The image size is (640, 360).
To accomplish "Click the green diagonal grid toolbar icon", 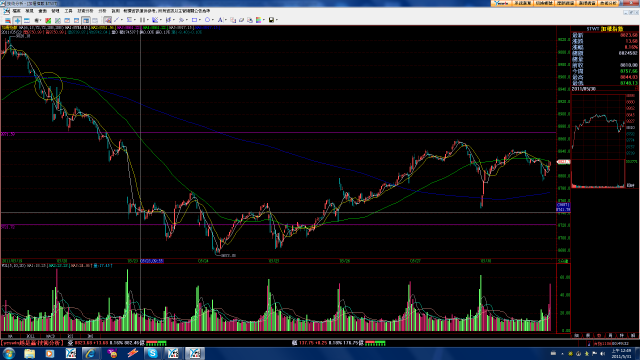I will tap(58, 20).
